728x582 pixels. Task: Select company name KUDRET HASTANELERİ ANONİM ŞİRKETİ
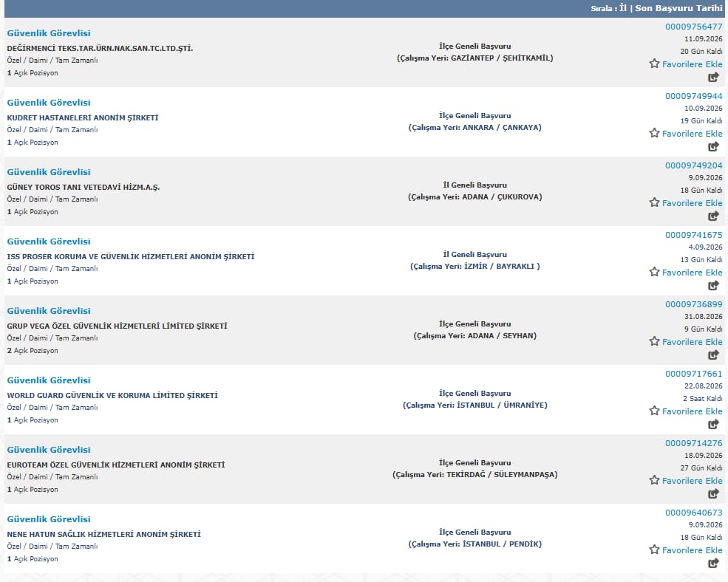[83, 117]
